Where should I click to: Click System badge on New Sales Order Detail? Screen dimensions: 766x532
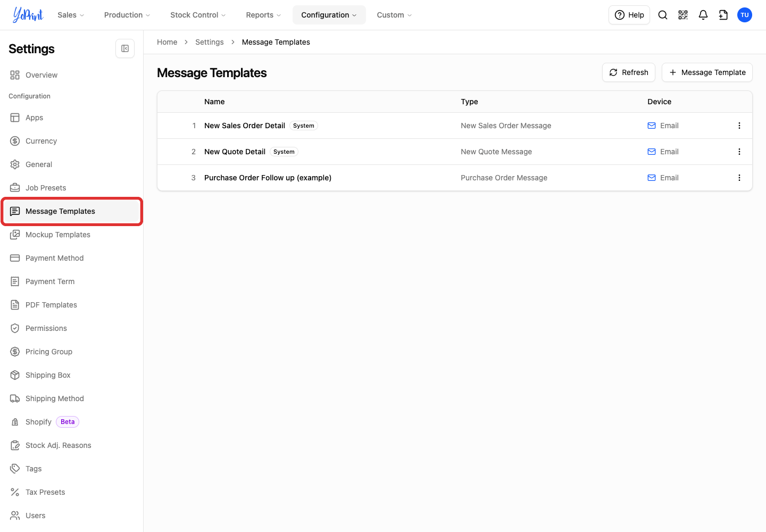pyautogui.click(x=304, y=126)
